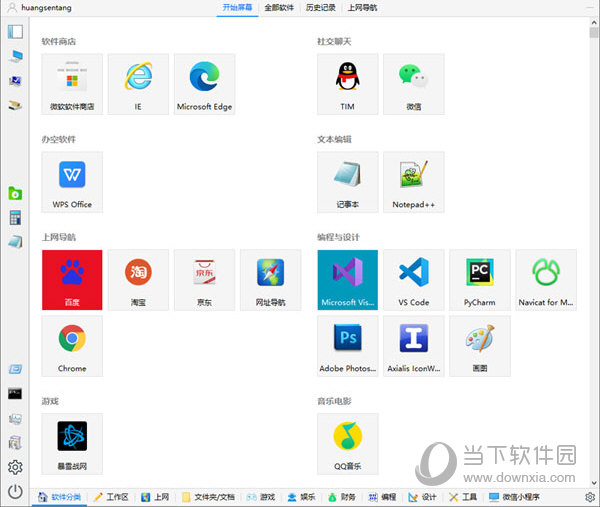Viewport: 600px width, 507px height.
Task: Switch to the 历史记录 tab
Action: point(321,8)
